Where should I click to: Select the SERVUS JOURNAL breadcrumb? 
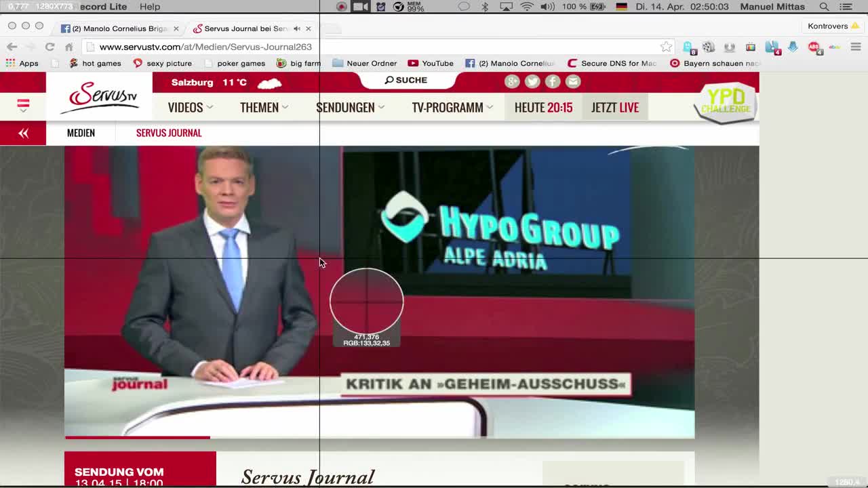pyautogui.click(x=169, y=133)
